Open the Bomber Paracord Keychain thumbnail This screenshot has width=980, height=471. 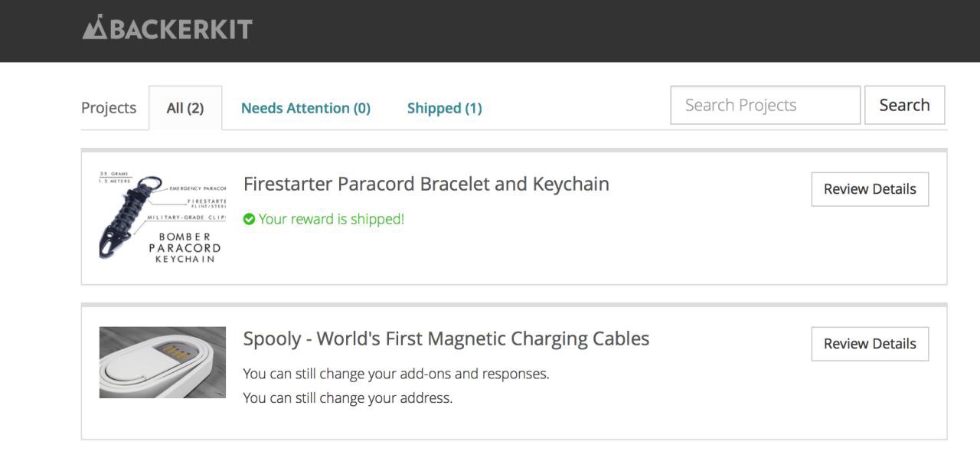[x=162, y=218]
